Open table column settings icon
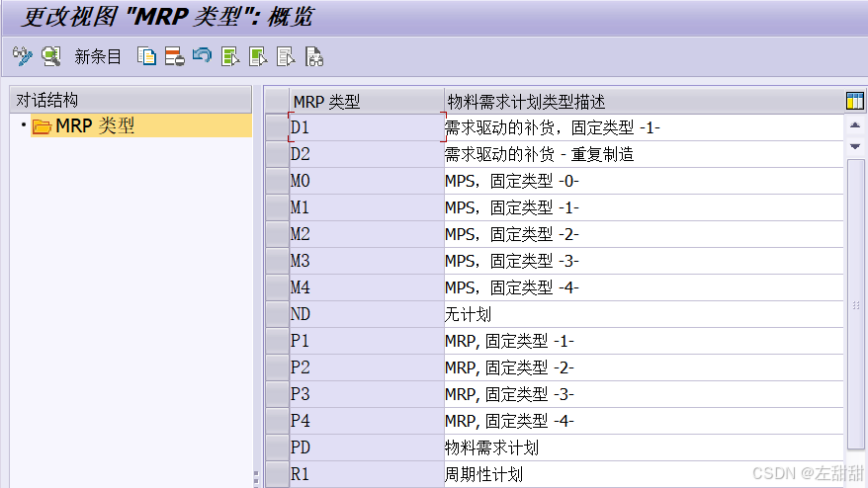 click(x=855, y=101)
